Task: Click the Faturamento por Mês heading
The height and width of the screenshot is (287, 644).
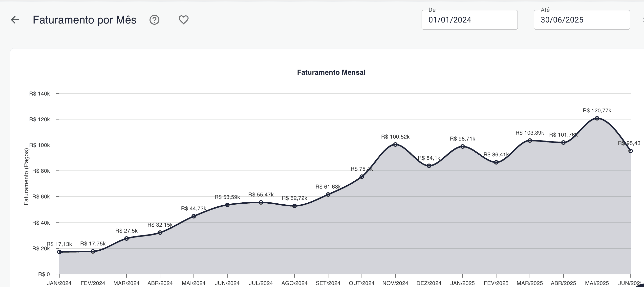Action: 85,20
